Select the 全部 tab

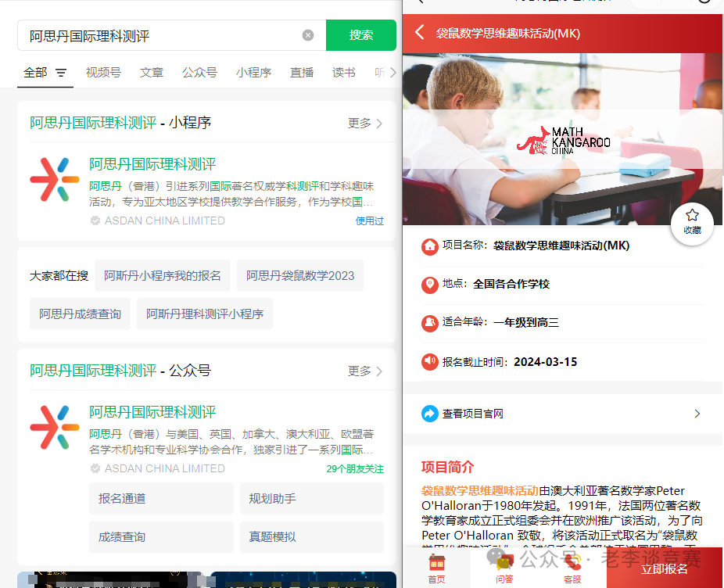(35, 73)
